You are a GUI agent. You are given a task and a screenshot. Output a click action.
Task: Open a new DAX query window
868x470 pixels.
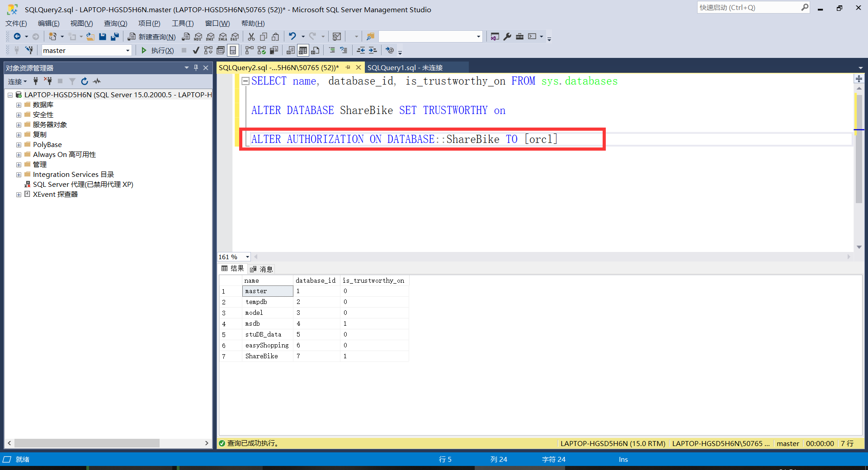[234, 37]
